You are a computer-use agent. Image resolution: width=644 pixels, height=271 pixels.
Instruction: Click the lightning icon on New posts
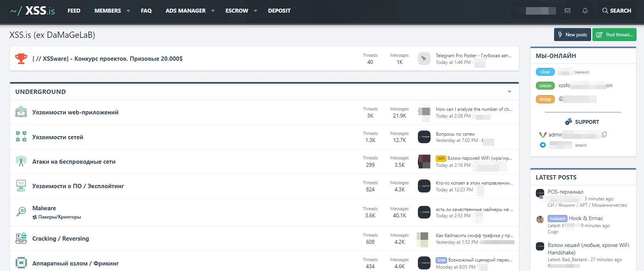tap(560, 35)
